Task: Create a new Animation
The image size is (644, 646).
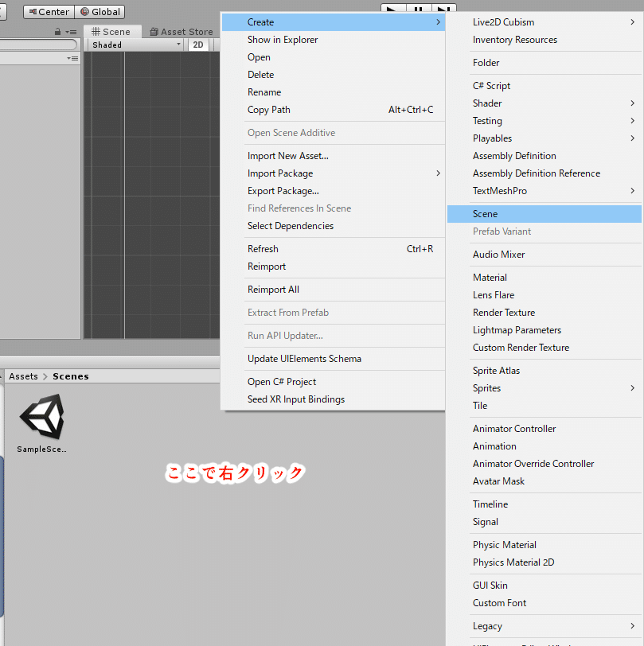Action: click(544, 446)
